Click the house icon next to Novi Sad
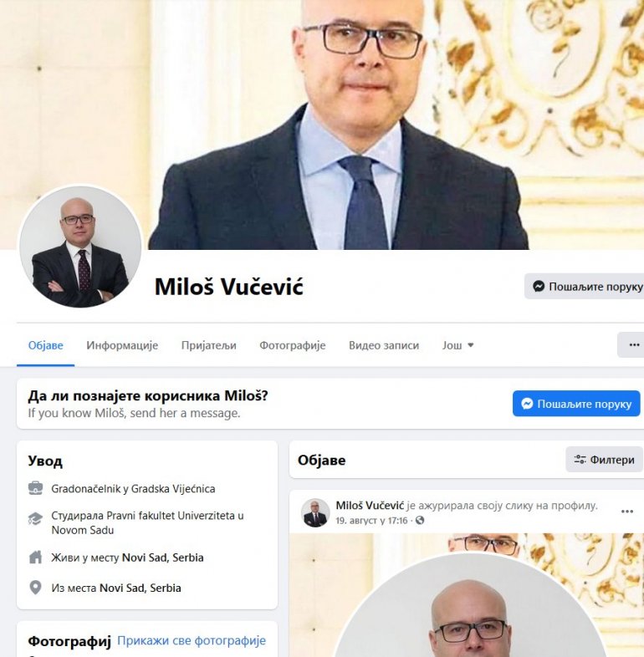The image size is (644, 657). (x=35, y=558)
